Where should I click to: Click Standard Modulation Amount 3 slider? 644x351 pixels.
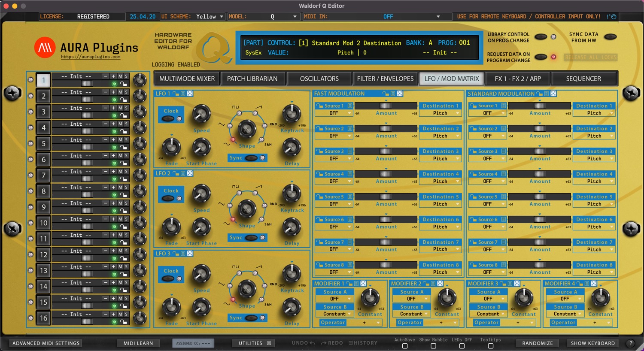pos(540,151)
